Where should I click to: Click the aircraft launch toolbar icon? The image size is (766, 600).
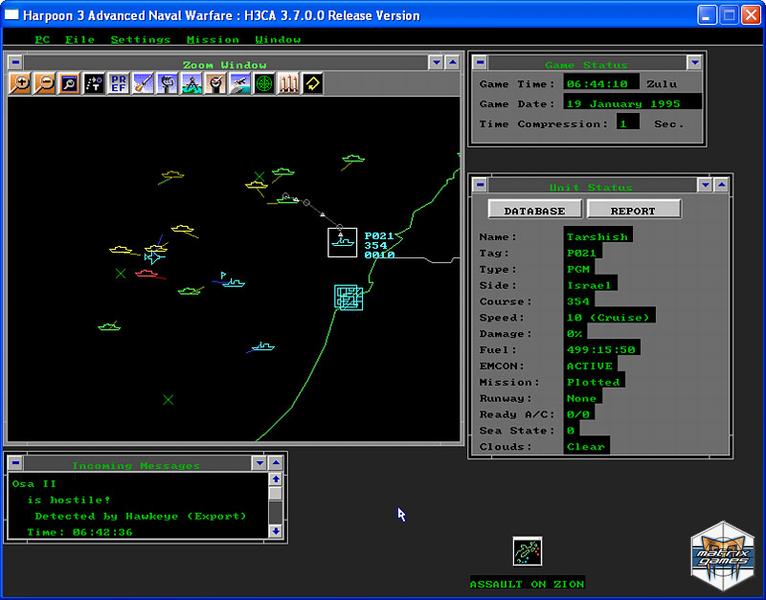240,84
